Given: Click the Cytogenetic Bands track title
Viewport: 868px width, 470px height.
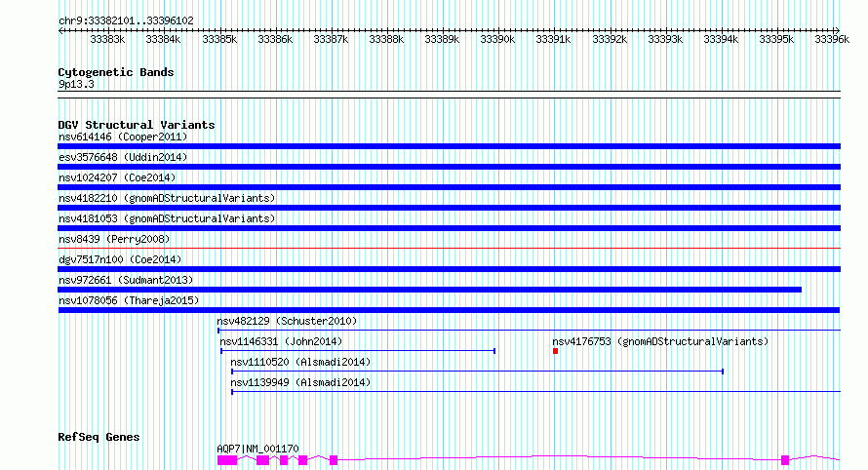Looking at the screenshot, I should pyautogui.click(x=116, y=72).
